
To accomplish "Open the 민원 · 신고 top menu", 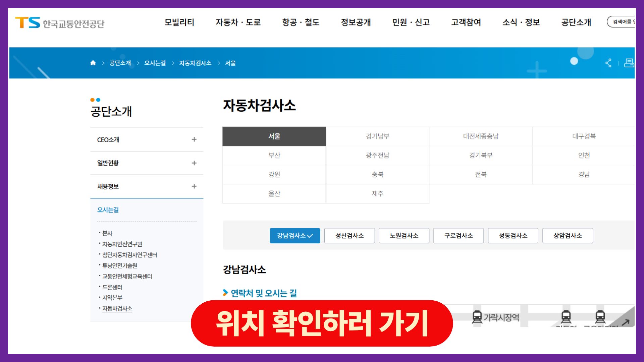I will click(x=411, y=22).
